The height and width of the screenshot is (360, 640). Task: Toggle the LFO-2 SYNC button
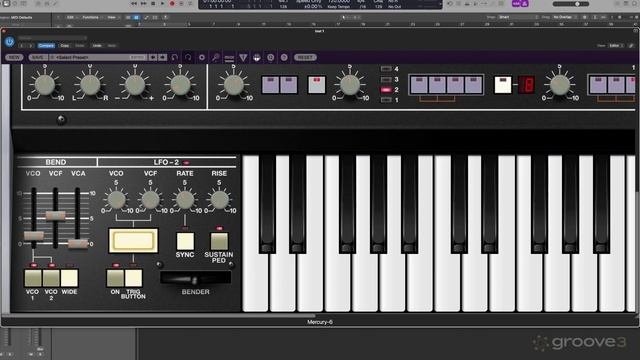[x=185, y=241]
